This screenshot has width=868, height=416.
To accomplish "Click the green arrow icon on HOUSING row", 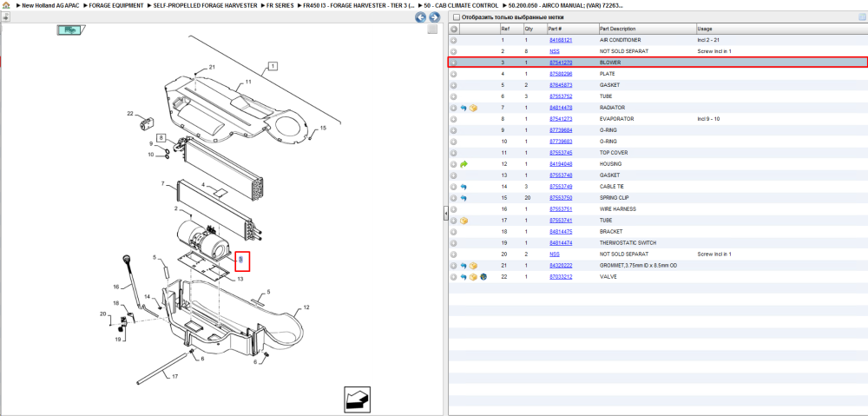I will [464, 164].
